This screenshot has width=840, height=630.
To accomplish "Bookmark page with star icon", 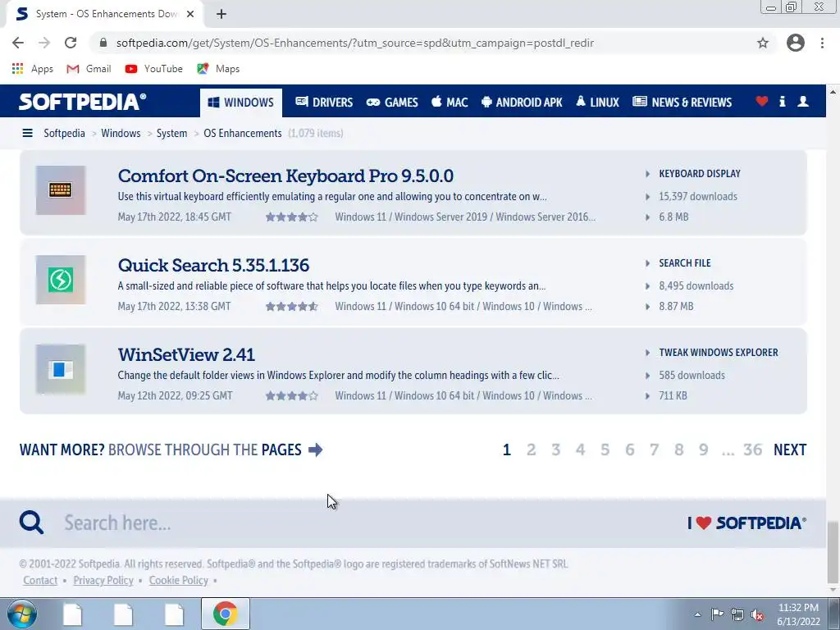I will tap(763, 43).
